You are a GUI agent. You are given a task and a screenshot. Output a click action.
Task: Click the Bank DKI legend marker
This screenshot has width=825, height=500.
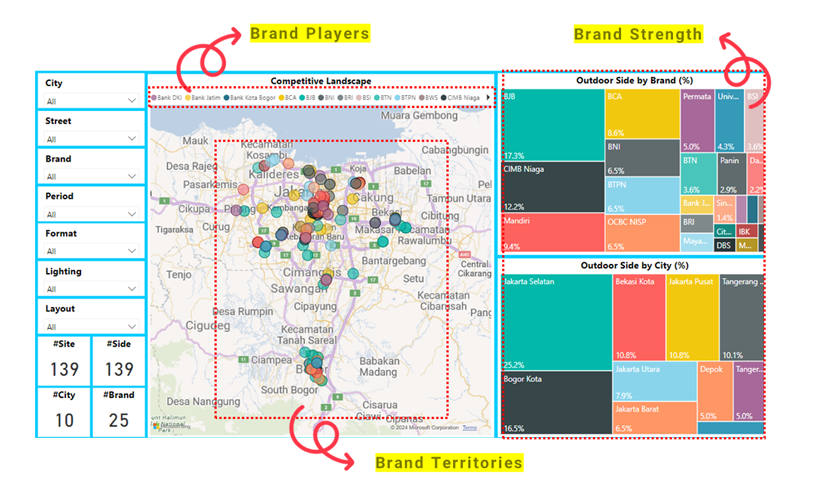tap(153, 98)
